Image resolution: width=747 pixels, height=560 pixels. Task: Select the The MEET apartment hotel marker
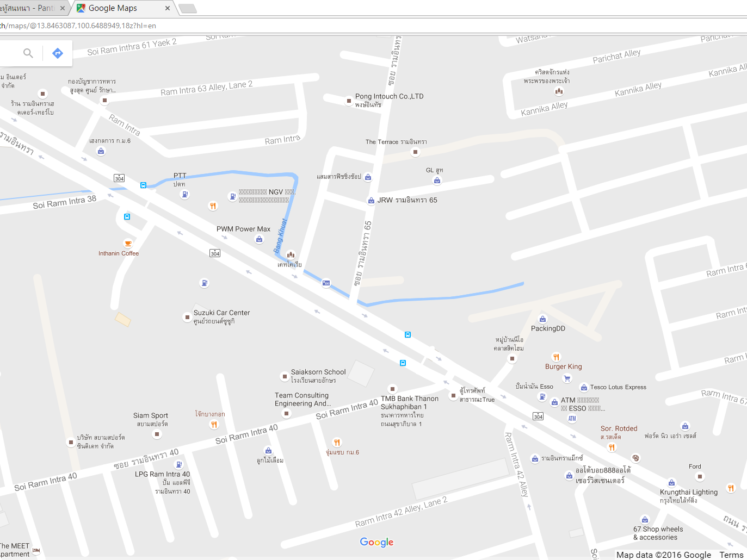(x=36, y=550)
